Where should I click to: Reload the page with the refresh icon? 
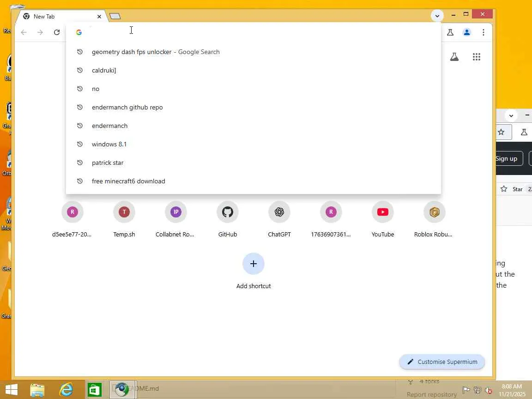point(57,32)
